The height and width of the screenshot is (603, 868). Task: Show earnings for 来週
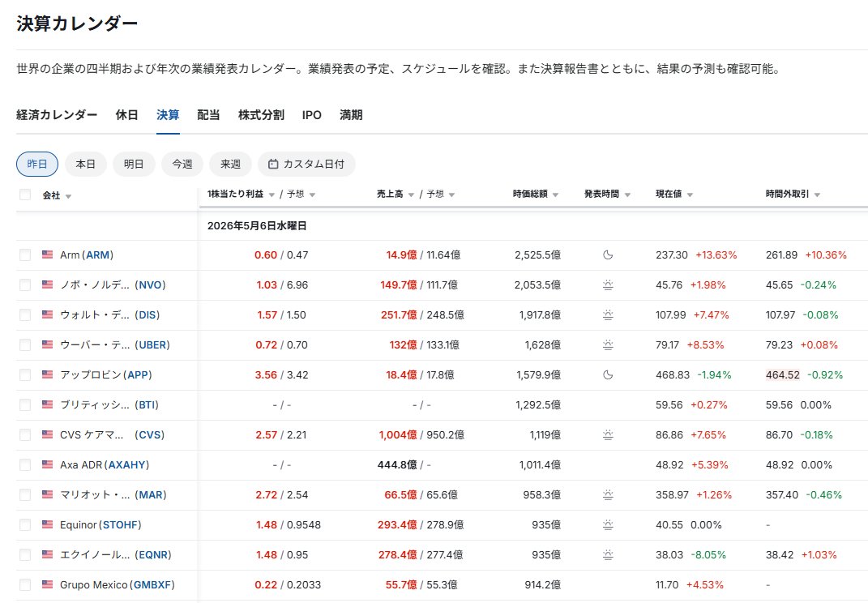tap(230, 164)
